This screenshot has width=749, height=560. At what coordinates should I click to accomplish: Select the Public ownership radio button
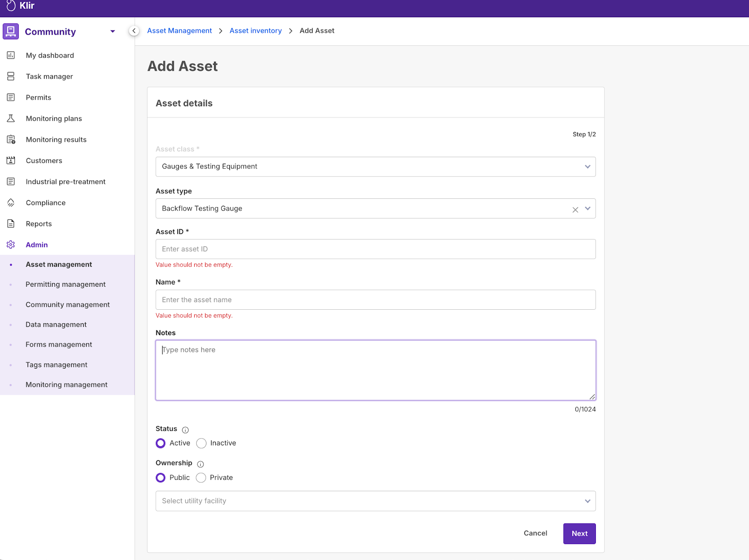[x=161, y=478]
